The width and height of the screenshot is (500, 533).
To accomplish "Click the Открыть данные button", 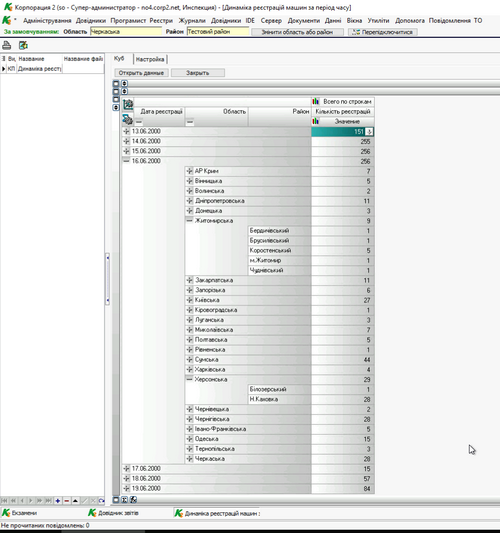I will pyautogui.click(x=141, y=73).
